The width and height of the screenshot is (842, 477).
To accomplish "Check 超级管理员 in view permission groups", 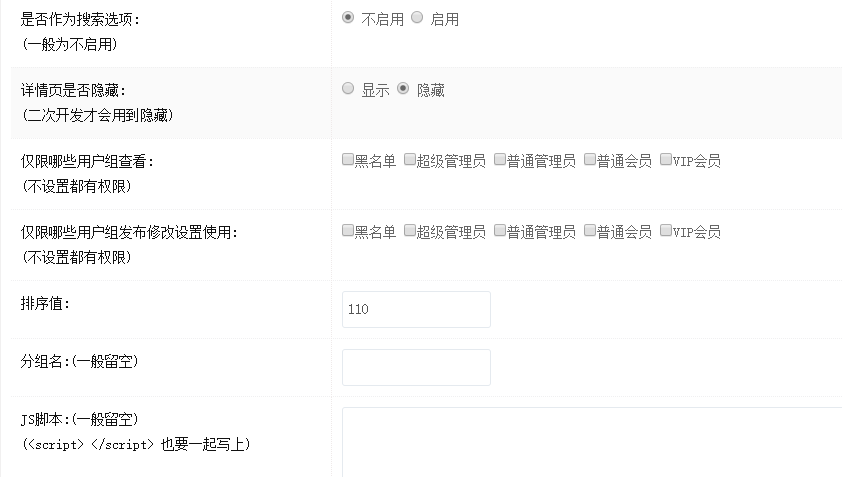I will 410,159.
